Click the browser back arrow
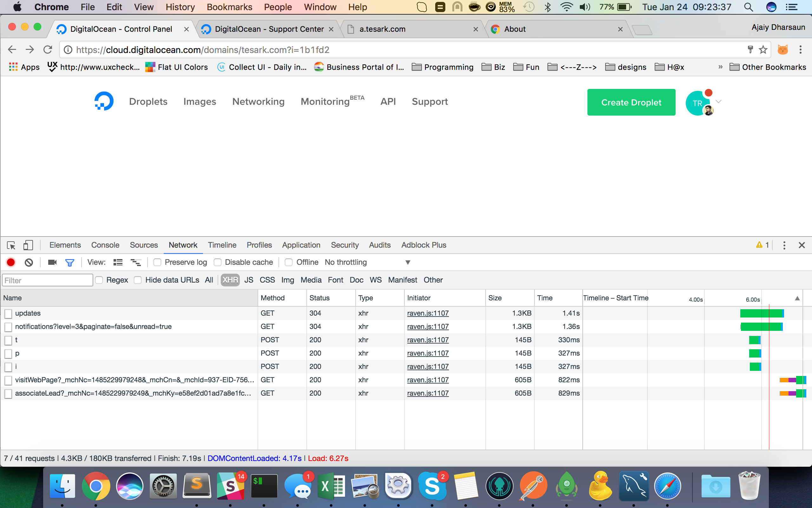 tap(12, 50)
